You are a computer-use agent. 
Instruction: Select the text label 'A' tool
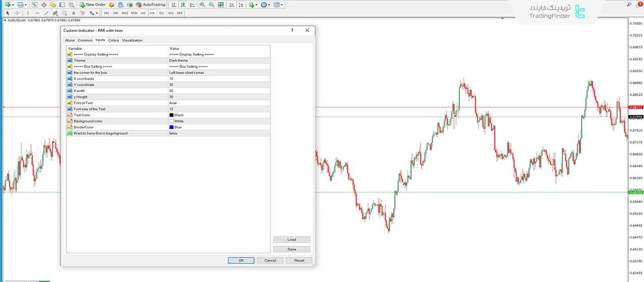click(x=74, y=13)
